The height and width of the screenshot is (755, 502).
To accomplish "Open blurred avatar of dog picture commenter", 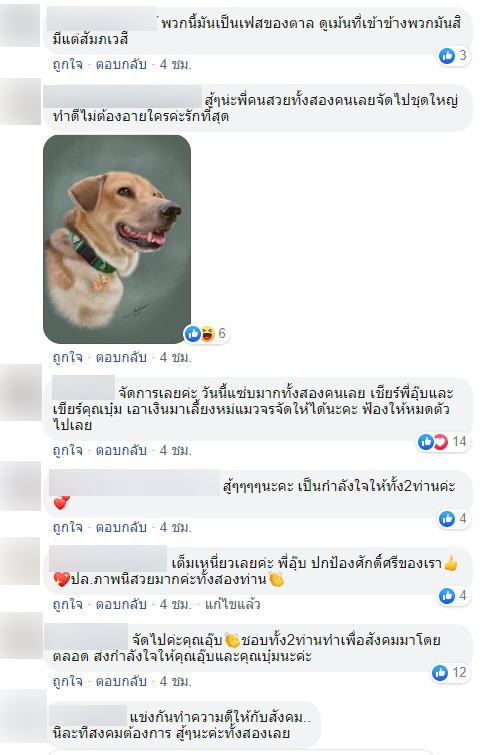I will tap(21, 102).
